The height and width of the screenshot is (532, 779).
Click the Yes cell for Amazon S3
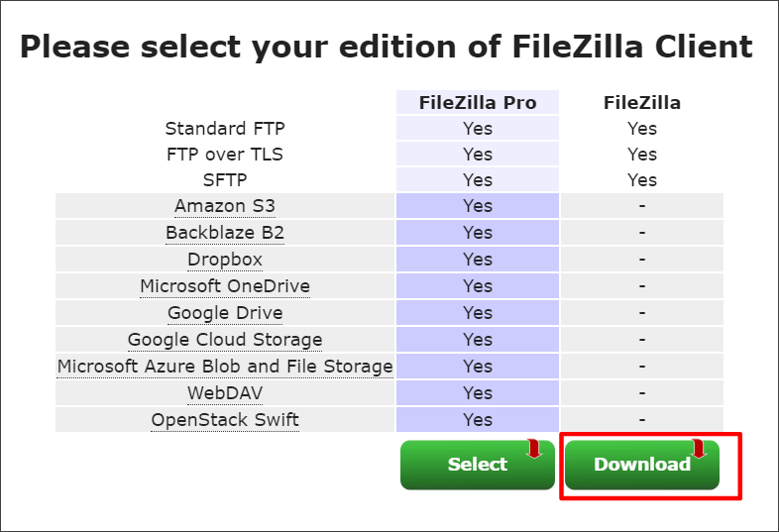point(478,206)
